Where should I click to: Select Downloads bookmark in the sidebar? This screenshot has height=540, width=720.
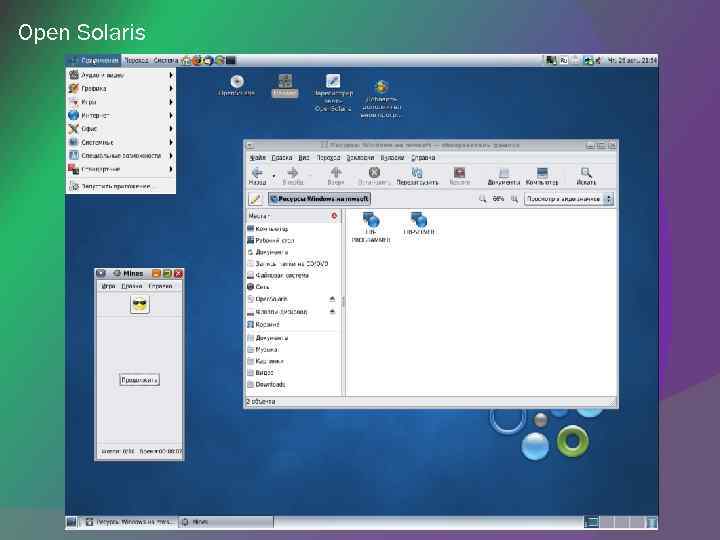tap(266, 384)
